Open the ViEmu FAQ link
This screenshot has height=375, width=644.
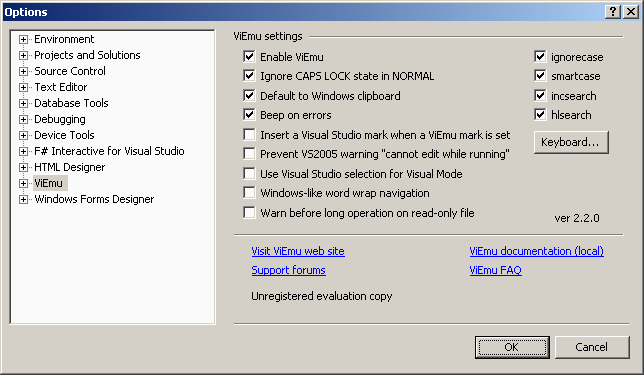pyautogui.click(x=495, y=270)
